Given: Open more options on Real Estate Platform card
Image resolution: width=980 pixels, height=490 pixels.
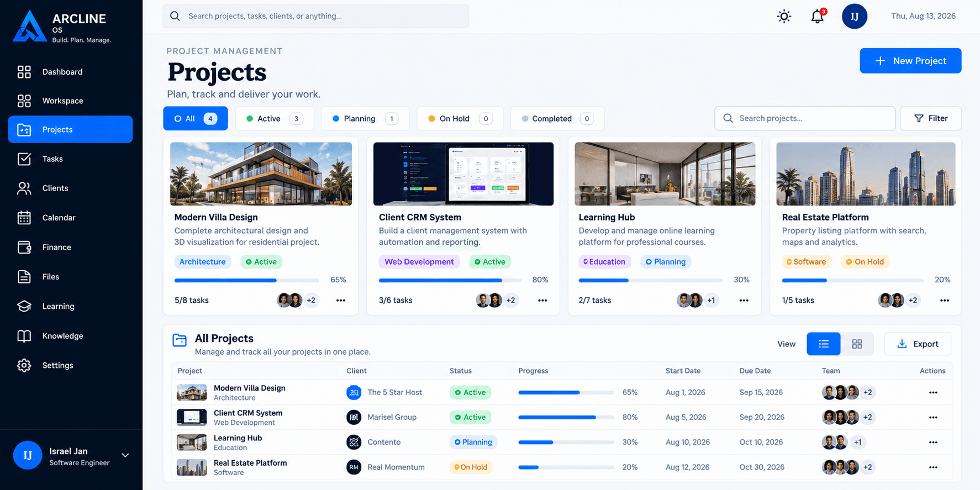Looking at the screenshot, I should pyautogui.click(x=945, y=301).
